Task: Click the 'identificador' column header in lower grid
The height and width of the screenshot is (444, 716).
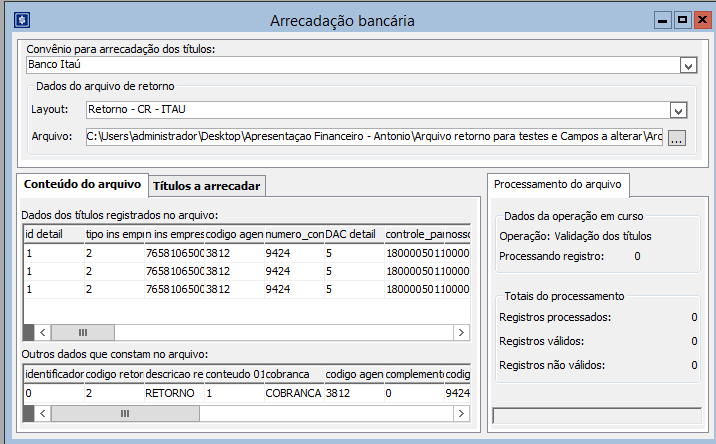Action: click(52, 374)
